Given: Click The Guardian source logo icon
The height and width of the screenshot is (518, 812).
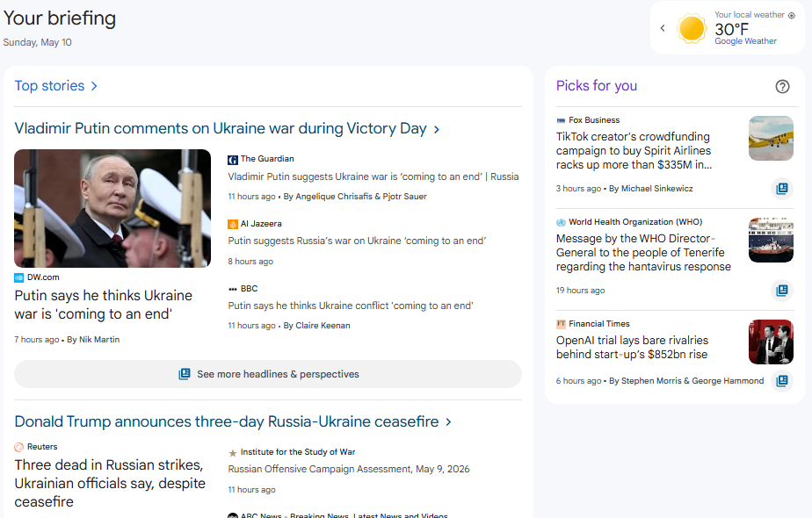Looking at the screenshot, I should click(x=233, y=160).
